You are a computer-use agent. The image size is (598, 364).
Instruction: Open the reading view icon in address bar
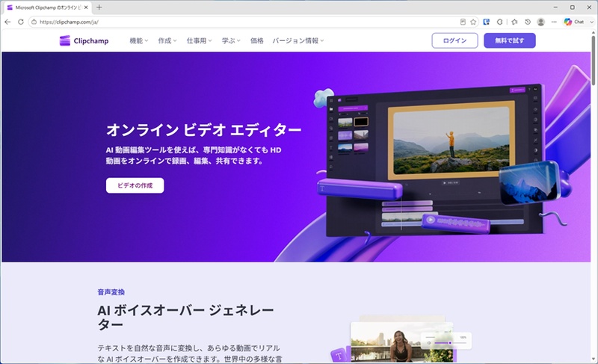point(463,22)
